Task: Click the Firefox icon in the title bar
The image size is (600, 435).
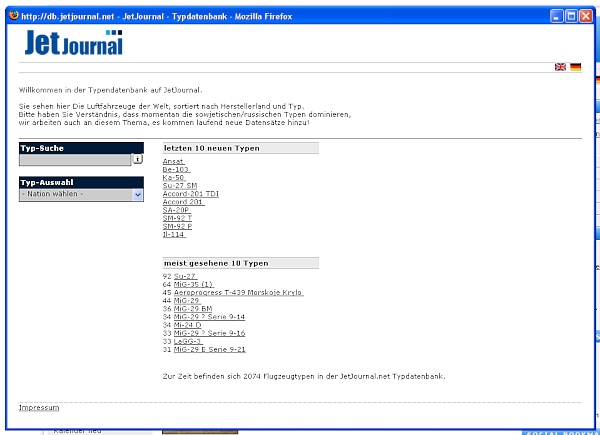Action: coord(14,16)
